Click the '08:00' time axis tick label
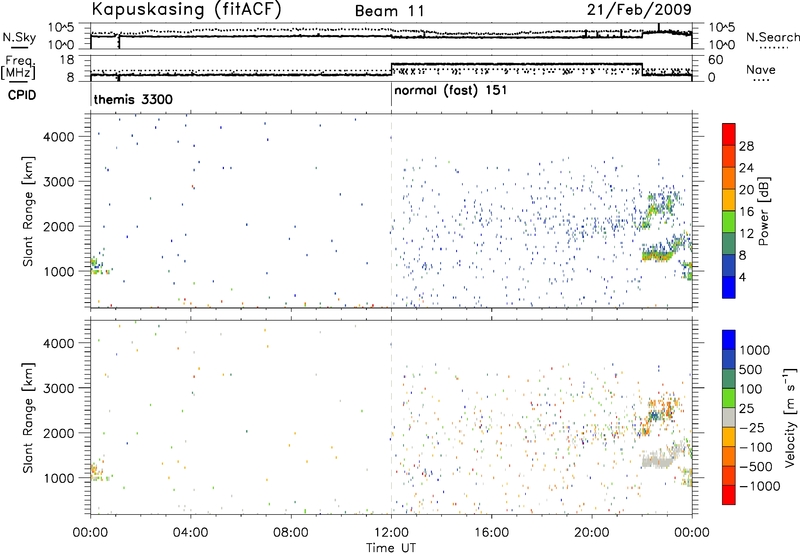The width and height of the screenshot is (800, 554). point(291,533)
